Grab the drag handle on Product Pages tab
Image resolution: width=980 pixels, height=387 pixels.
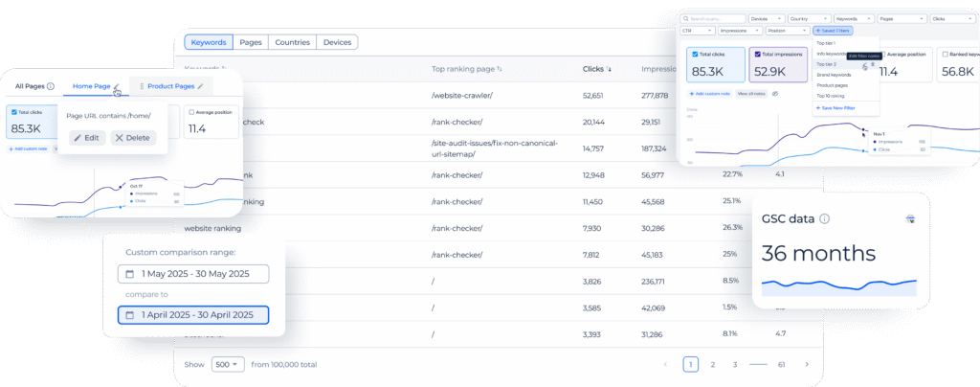pyautogui.click(x=142, y=86)
